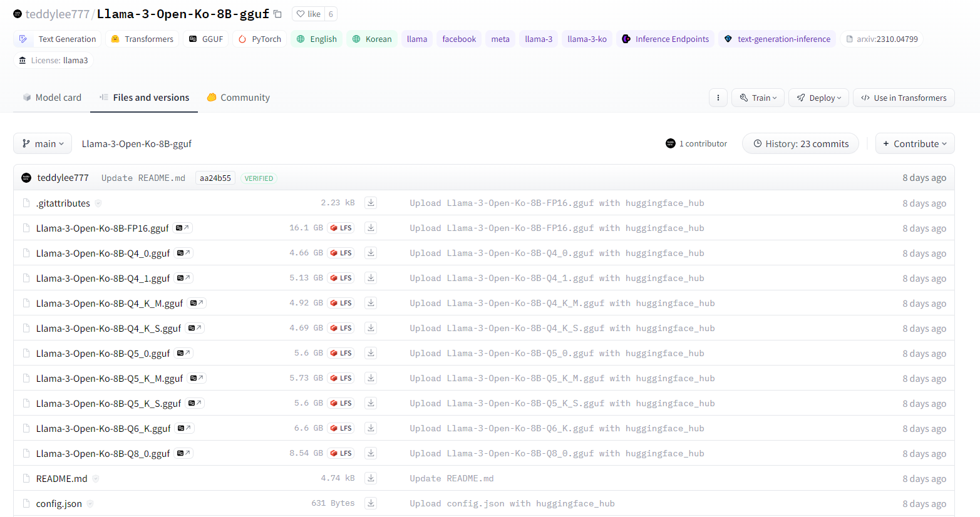Viewport: 980px width, 517px height.
Task: Click the like count 6
Action: point(331,14)
